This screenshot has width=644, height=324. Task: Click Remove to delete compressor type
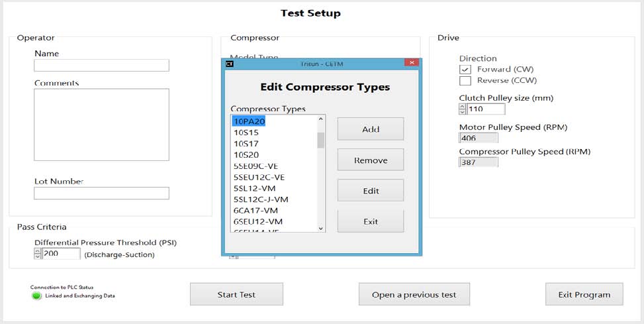(371, 160)
